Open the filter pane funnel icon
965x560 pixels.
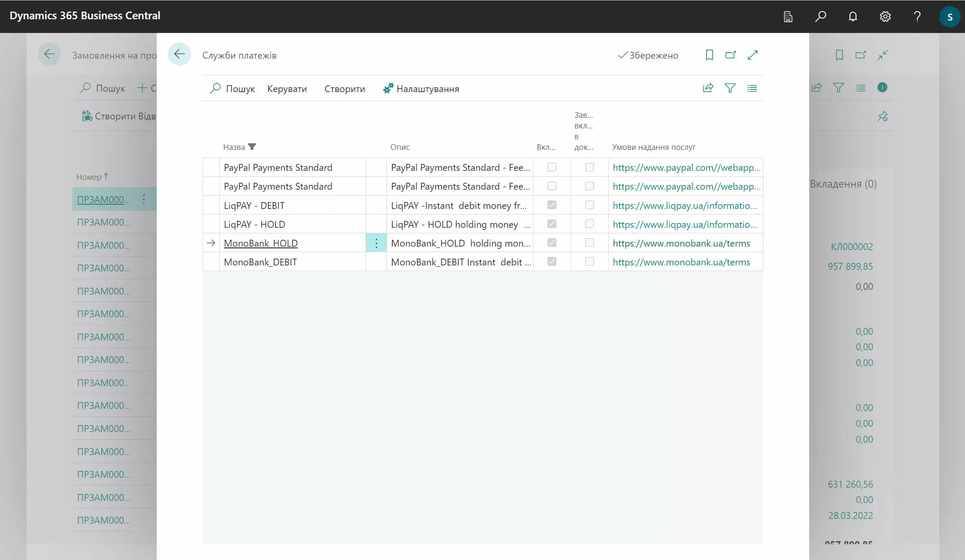[x=730, y=88]
